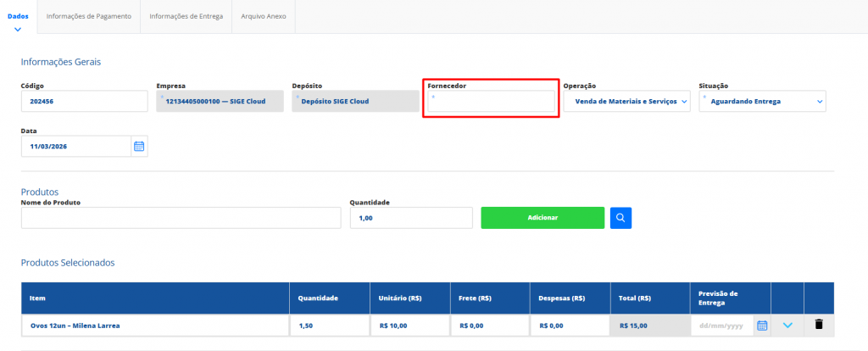Open the Arquivo Anexo tab
Screen dimensions: 868x351
point(264,17)
